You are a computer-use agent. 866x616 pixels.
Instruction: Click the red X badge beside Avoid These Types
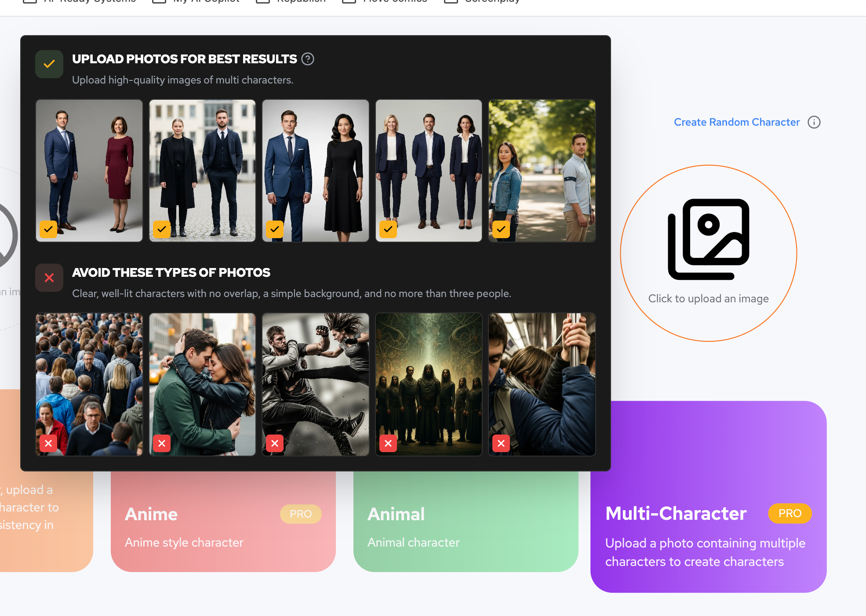coord(49,278)
